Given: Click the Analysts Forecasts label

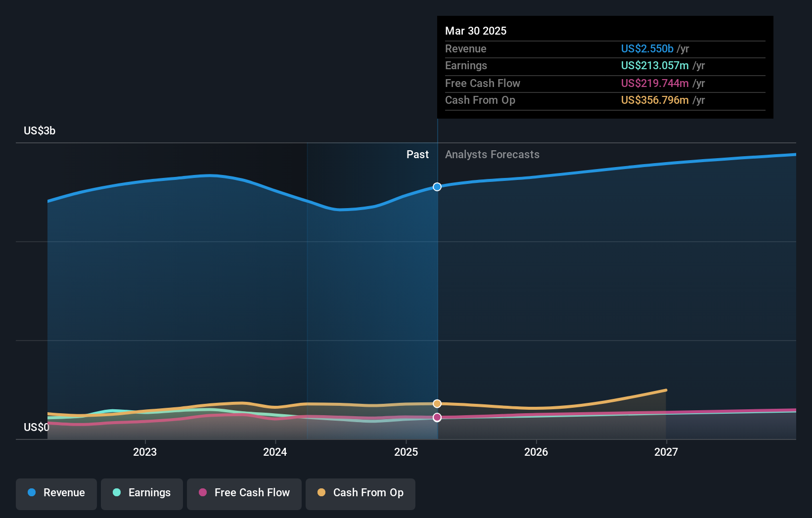Looking at the screenshot, I should [493, 154].
